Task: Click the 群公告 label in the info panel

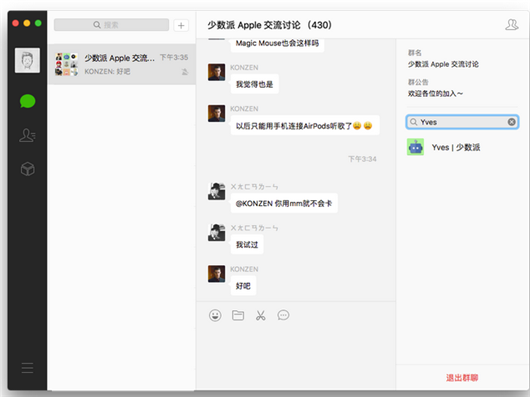Action: [x=418, y=82]
